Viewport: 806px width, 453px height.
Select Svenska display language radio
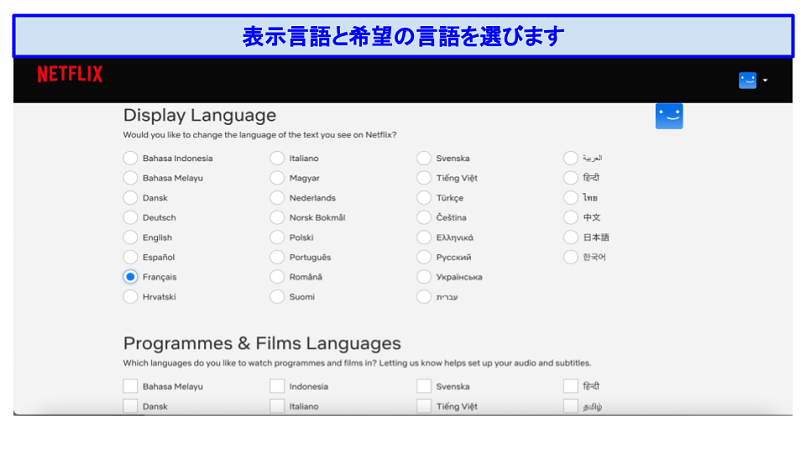coord(424,158)
